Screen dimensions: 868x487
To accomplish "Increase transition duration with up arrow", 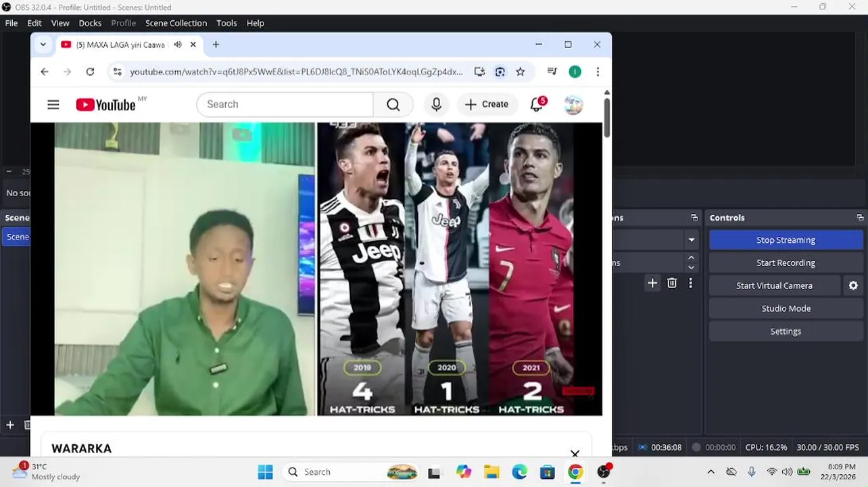I will (691, 258).
